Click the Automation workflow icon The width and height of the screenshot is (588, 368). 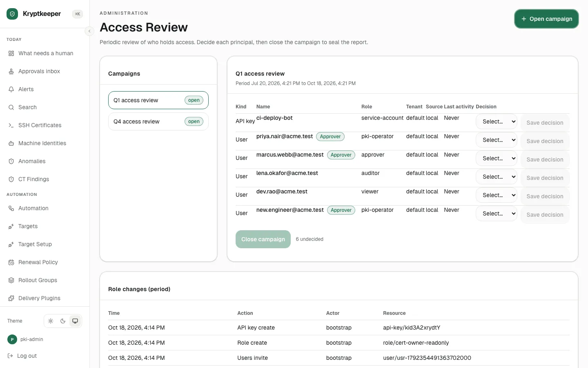pos(11,208)
